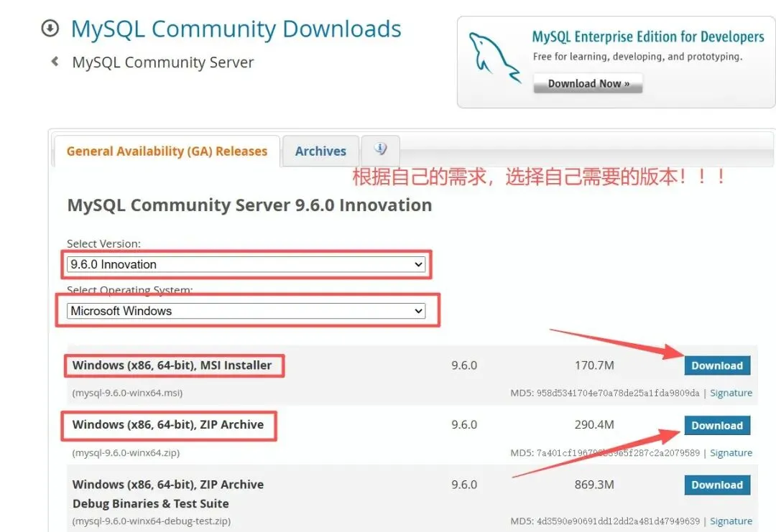Click the 170.7M file size value
The image size is (776, 532).
tap(594, 365)
